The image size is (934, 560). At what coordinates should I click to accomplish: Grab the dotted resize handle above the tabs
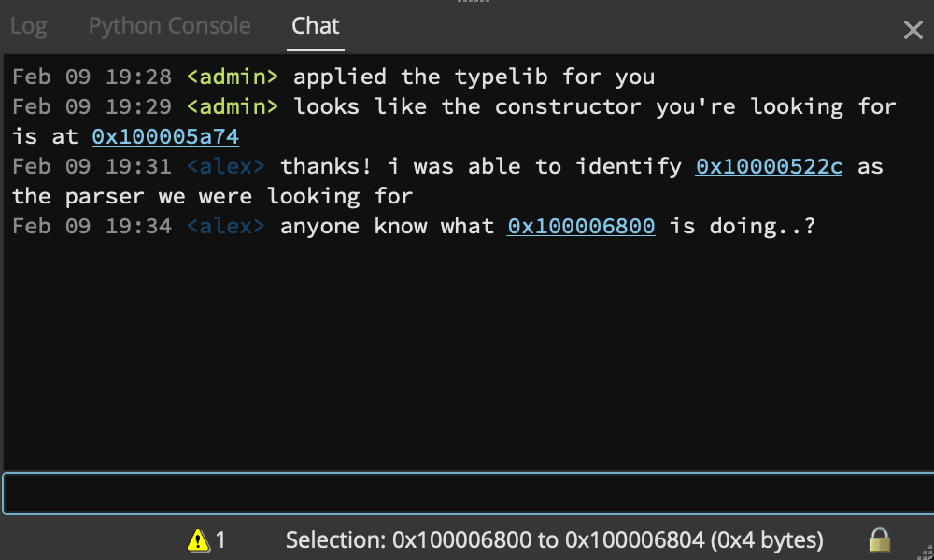[475, 3]
